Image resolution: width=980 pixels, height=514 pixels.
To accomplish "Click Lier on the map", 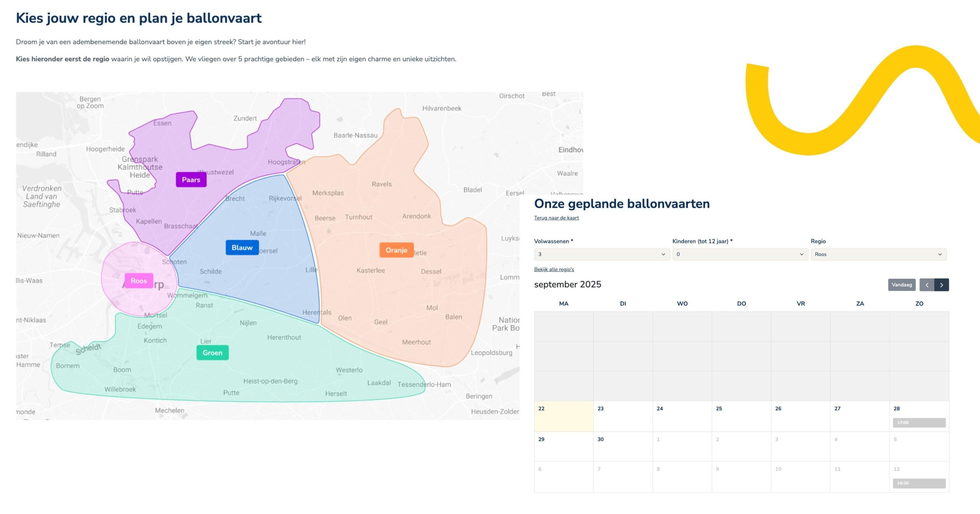I will click(x=206, y=341).
